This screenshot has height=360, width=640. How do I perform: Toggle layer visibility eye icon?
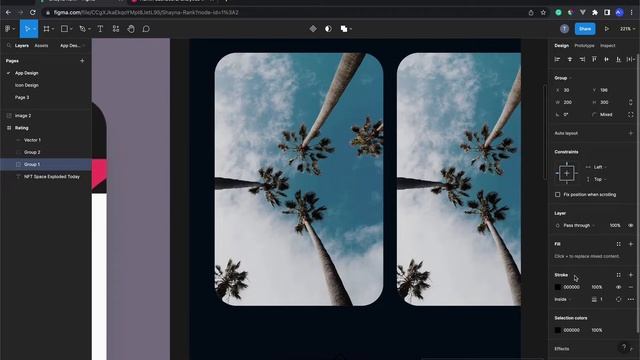click(631, 226)
